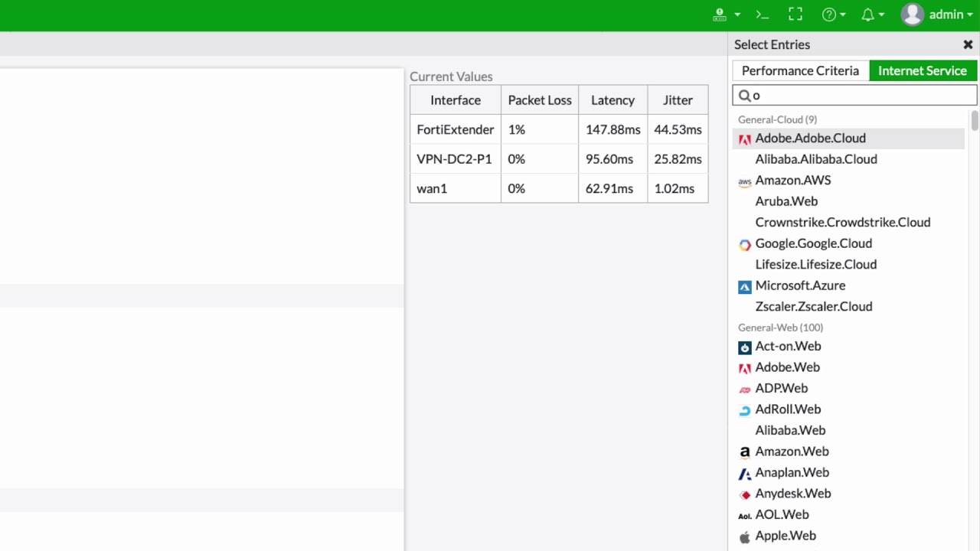Screen dimensions: 980x551
Task: Open the device alert status icon
Action: [x=720, y=15]
